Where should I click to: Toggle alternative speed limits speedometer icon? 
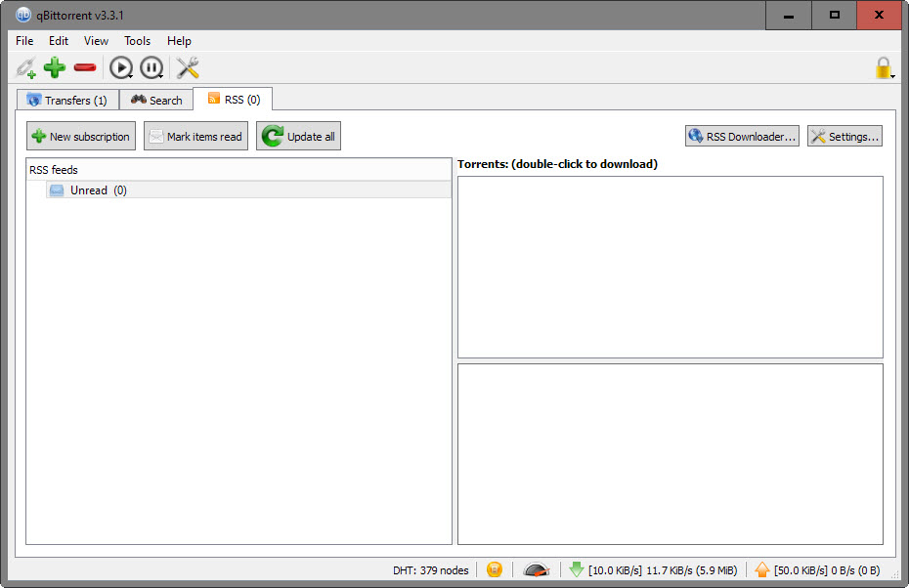tap(537, 570)
